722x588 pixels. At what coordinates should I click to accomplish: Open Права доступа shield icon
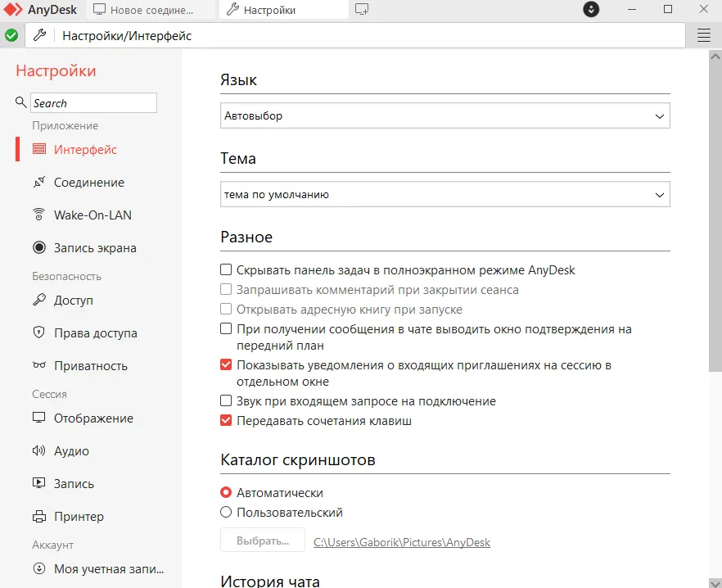pyautogui.click(x=38, y=333)
